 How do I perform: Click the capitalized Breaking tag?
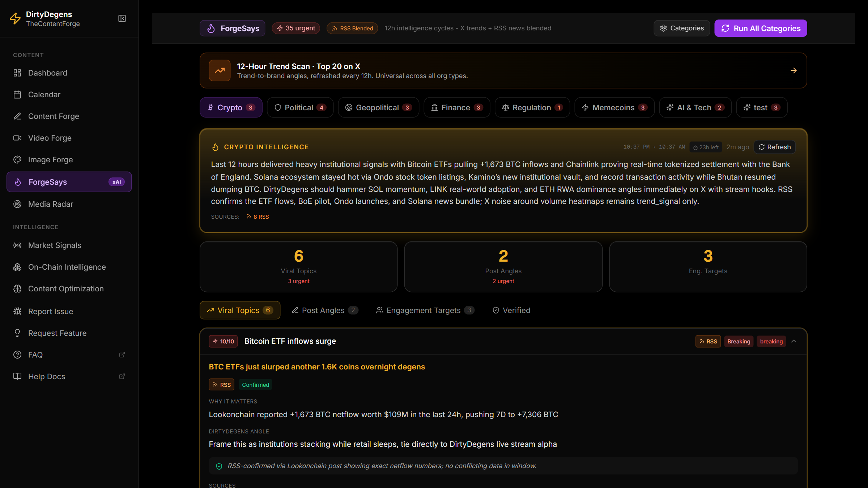(739, 341)
